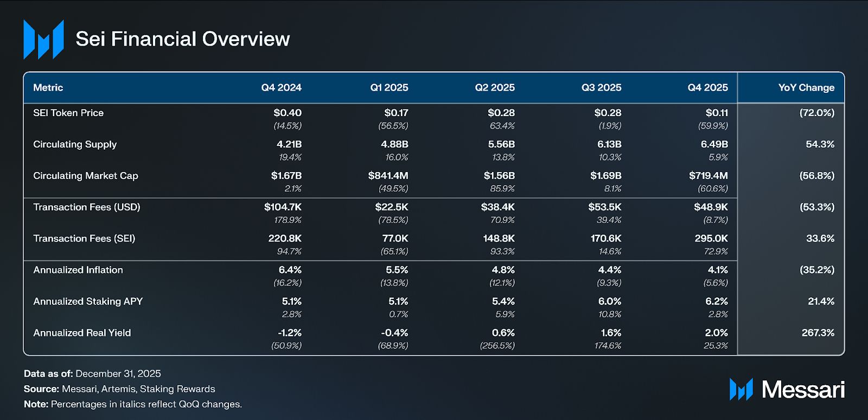Click the 4.8% annualized inflation value
868x420 pixels.
(503, 270)
